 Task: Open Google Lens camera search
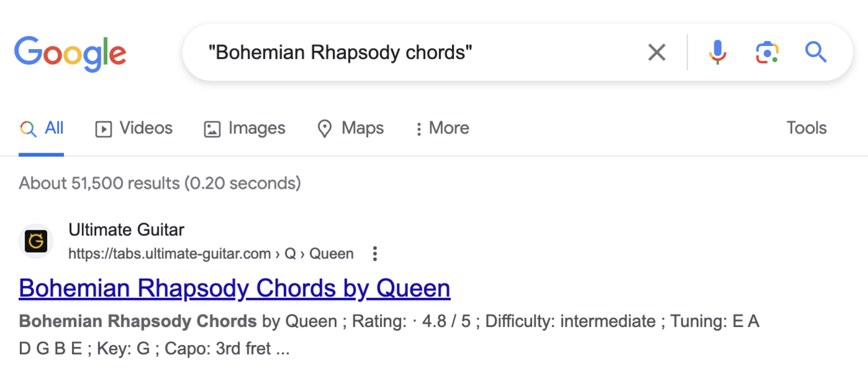click(x=767, y=52)
